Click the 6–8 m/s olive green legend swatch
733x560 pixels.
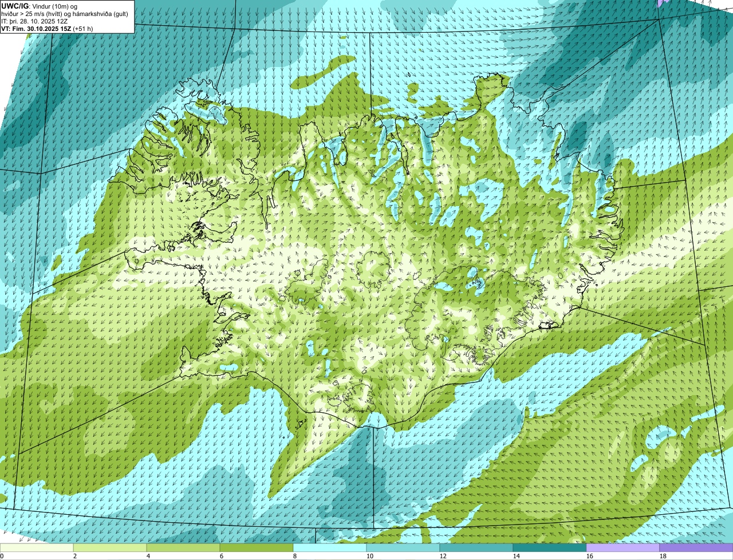(257, 547)
